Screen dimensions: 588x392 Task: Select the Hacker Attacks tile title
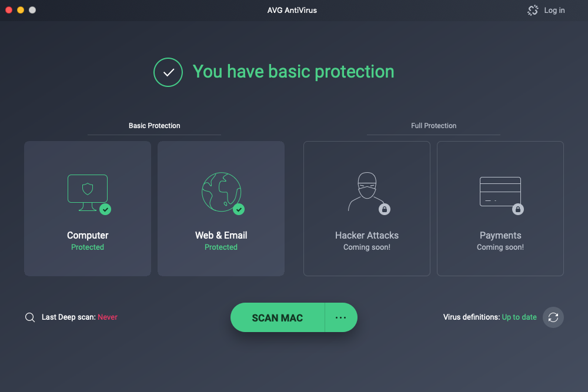click(x=367, y=235)
